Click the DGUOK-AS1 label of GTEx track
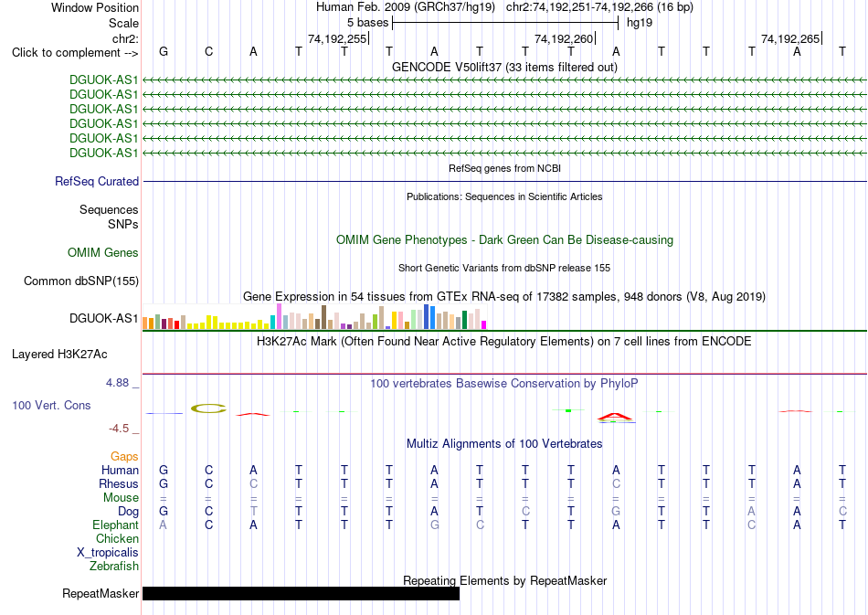Screen dimensions: 868x615 pos(103,318)
